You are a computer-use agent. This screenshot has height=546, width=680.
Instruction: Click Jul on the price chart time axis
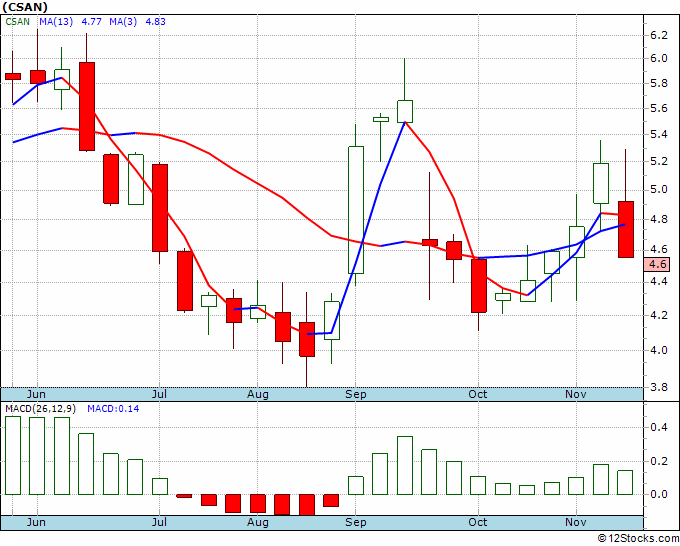pos(159,394)
